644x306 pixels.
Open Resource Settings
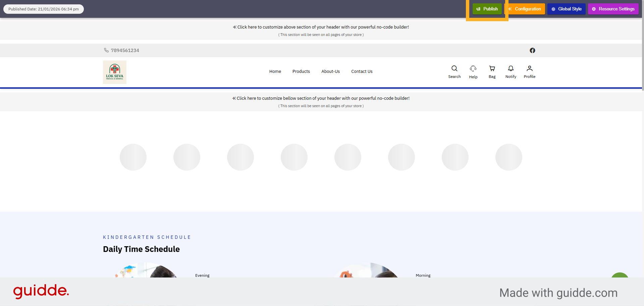pyautogui.click(x=613, y=9)
